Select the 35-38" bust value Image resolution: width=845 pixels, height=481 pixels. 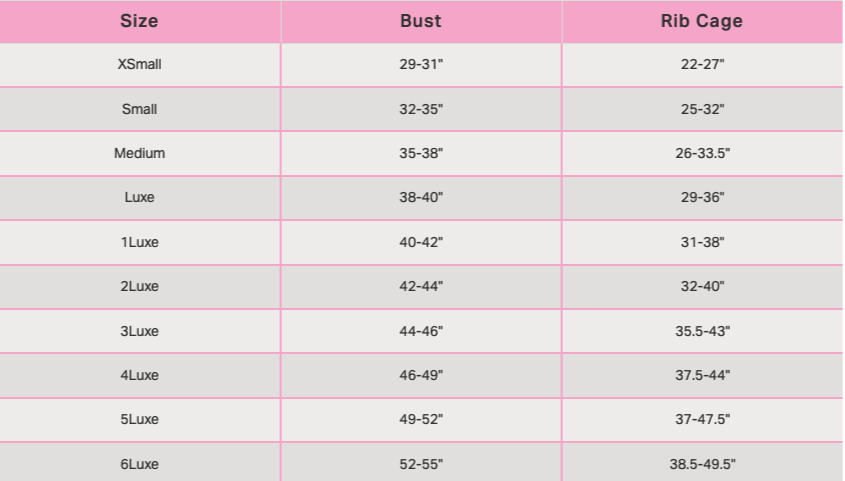click(x=421, y=154)
